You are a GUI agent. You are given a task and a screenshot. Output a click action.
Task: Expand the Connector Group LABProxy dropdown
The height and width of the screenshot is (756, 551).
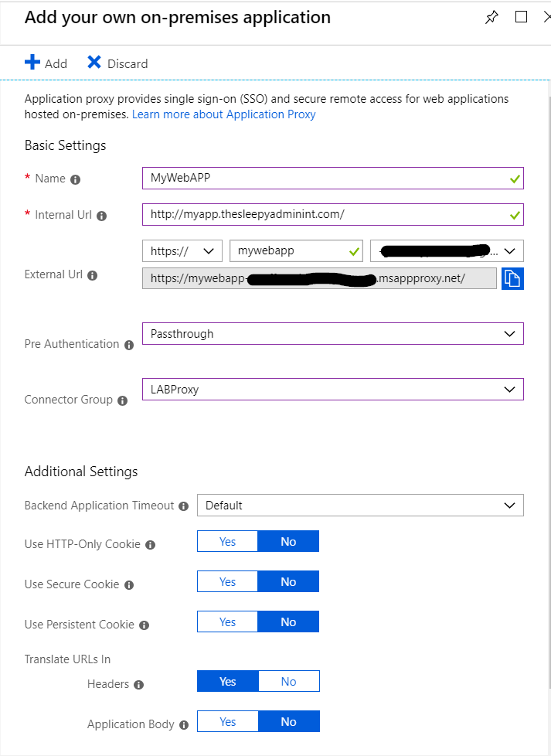tap(332, 390)
